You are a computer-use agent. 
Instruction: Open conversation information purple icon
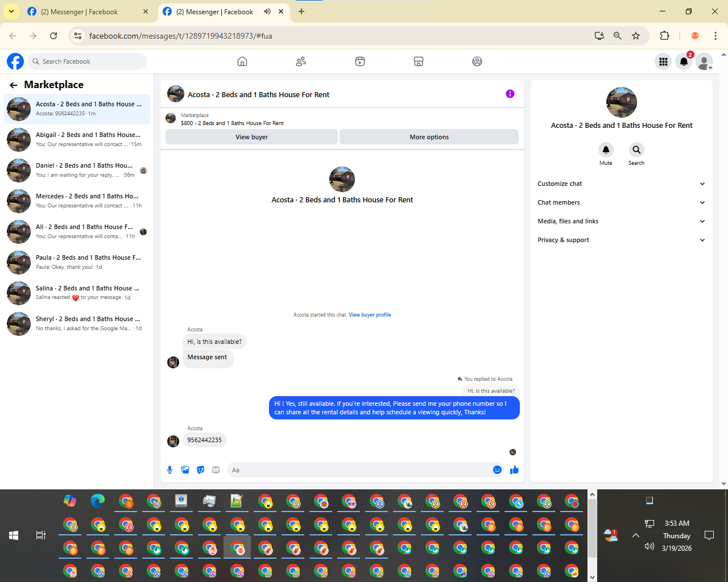coord(510,94)
